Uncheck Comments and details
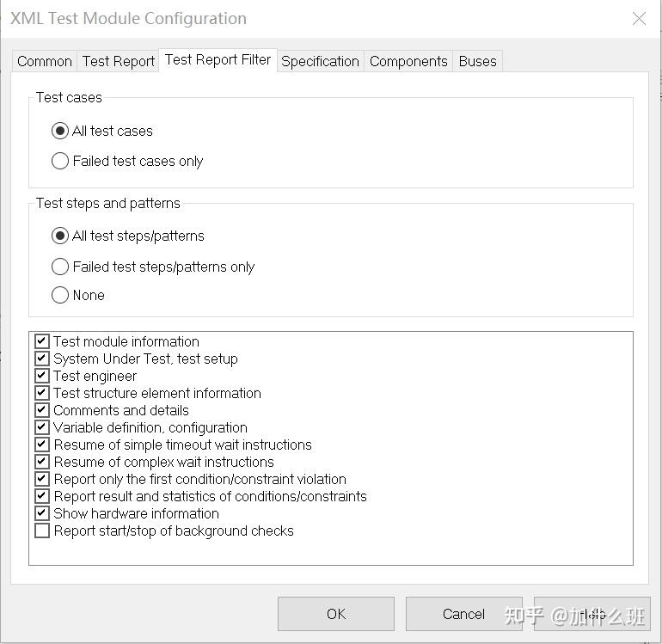The height and width of the screenshot is (644, 662). pos(42,410)
